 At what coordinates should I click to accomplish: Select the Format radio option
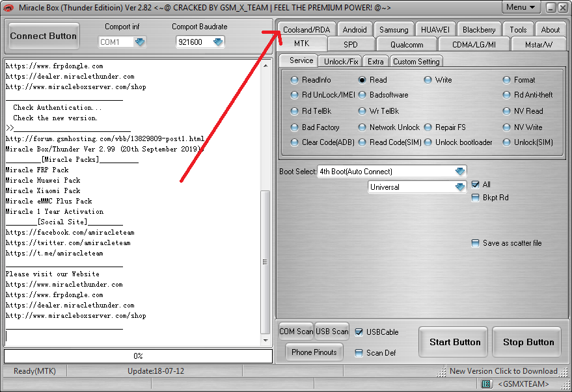[506, 80]
